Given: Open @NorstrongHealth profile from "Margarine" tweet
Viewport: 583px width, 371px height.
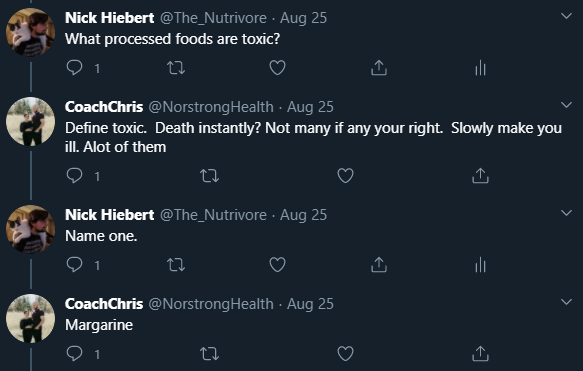Looking at the screenshot, I should click(211, 304).
